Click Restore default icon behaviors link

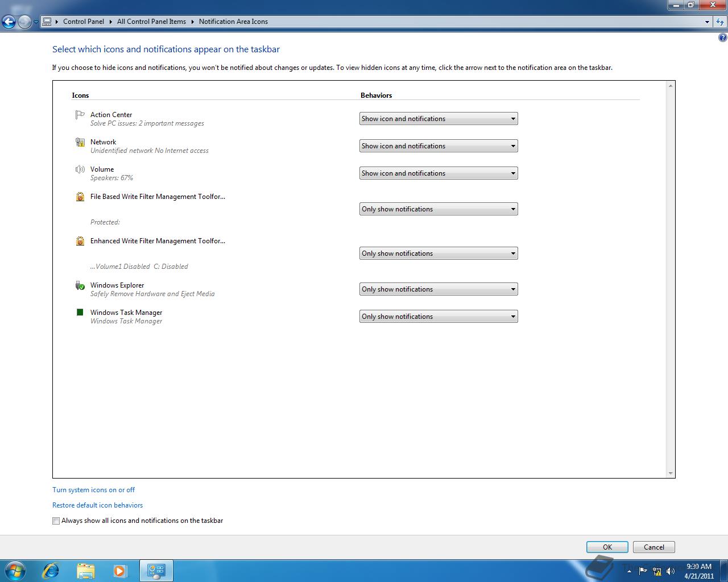coord(98,505)
